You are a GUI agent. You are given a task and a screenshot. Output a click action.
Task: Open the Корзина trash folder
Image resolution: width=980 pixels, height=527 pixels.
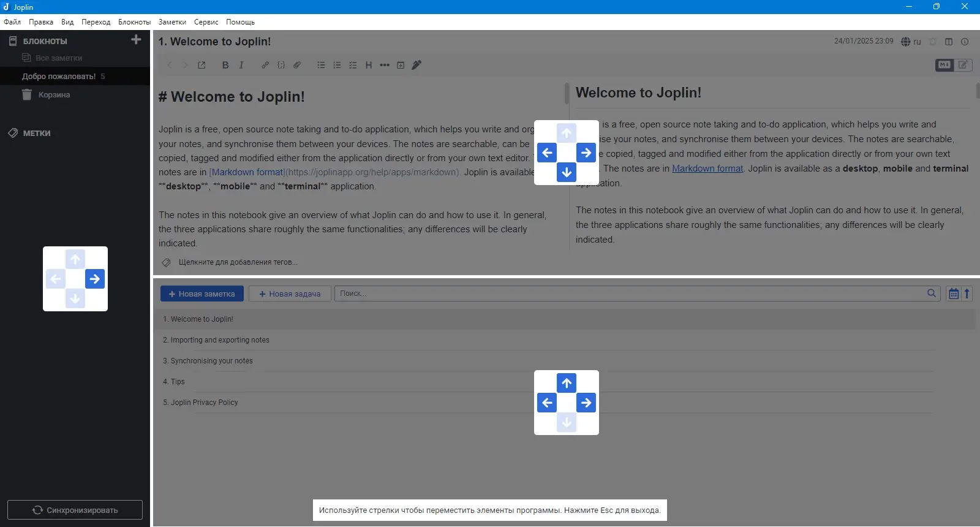click(x=75, y=94)
